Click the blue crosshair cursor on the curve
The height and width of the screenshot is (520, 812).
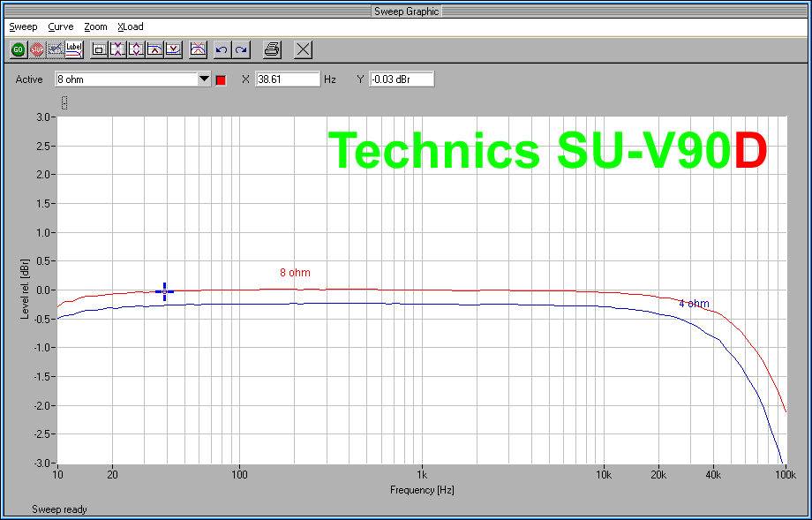[165, 292]
